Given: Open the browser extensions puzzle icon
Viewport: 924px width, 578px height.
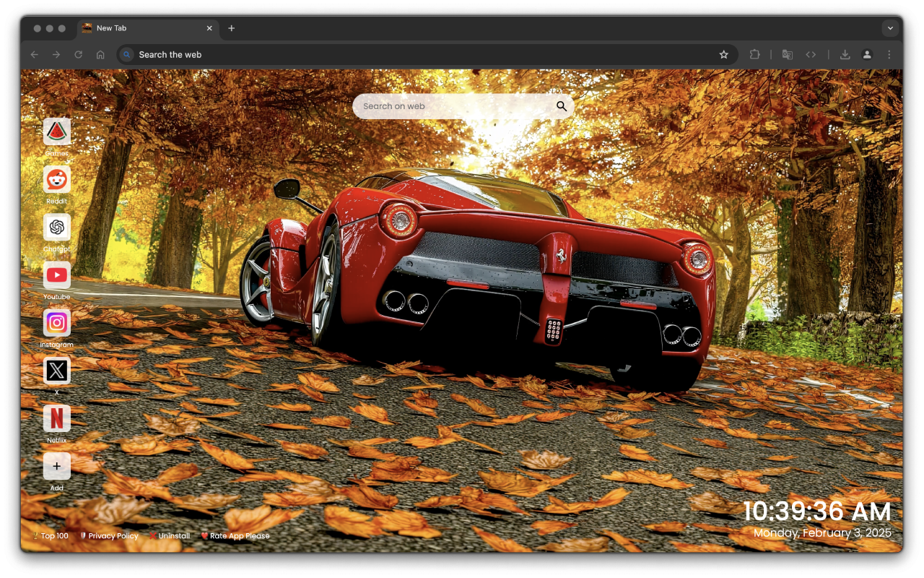Looking at the screenshot, I should (x=754, y=54).
